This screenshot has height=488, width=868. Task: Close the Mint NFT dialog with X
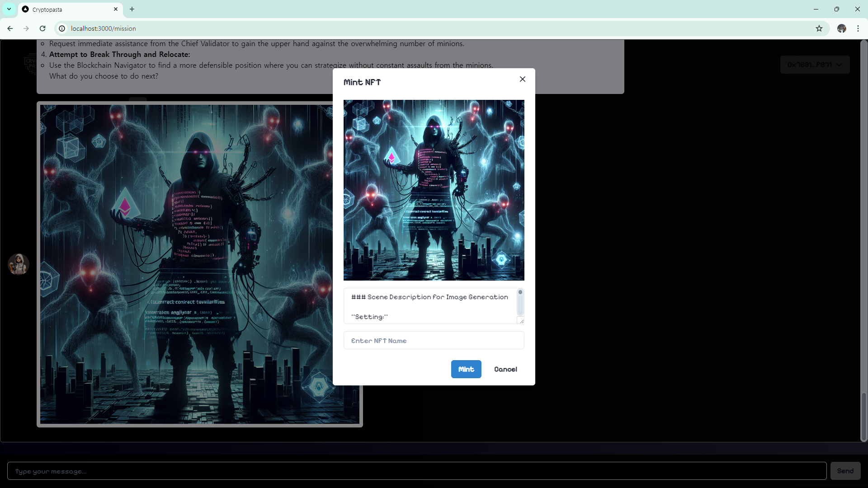point(522,79)
